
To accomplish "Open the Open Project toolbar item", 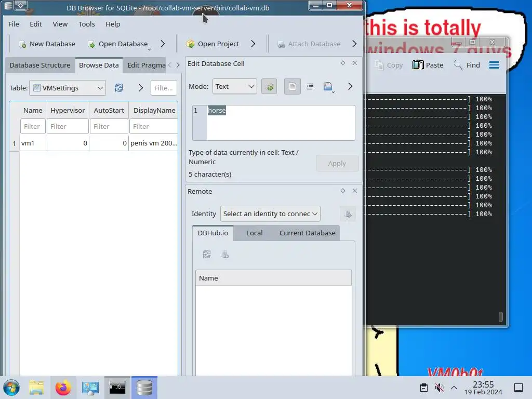I will 212,44.
